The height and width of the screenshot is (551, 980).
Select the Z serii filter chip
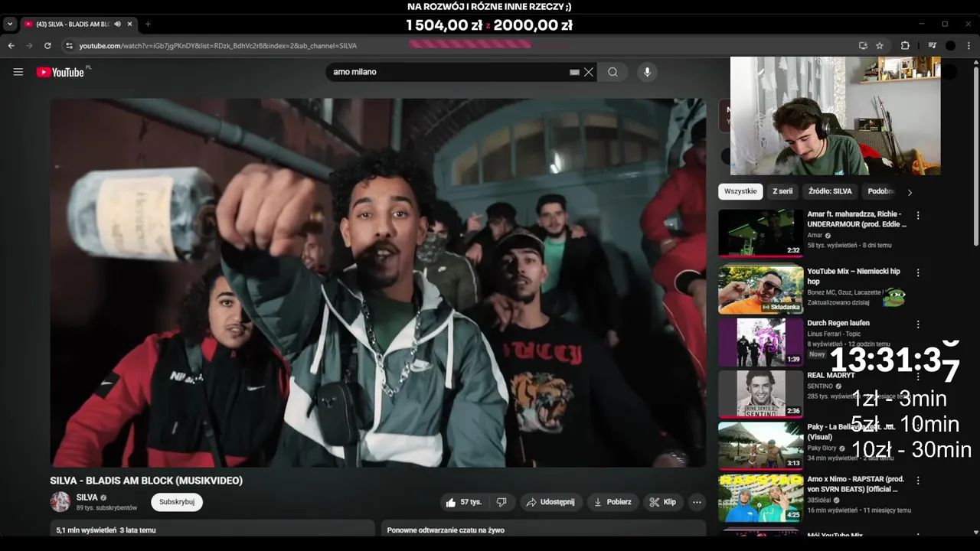pos(782,191)
